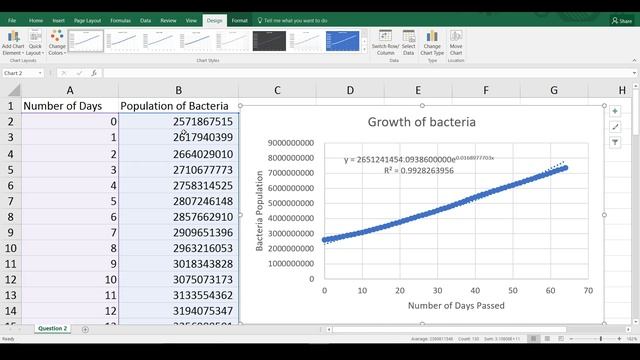Select cell with value 2571867515
Image resolution: width=640 pixels, height=360 pixels.
(178, 122)
